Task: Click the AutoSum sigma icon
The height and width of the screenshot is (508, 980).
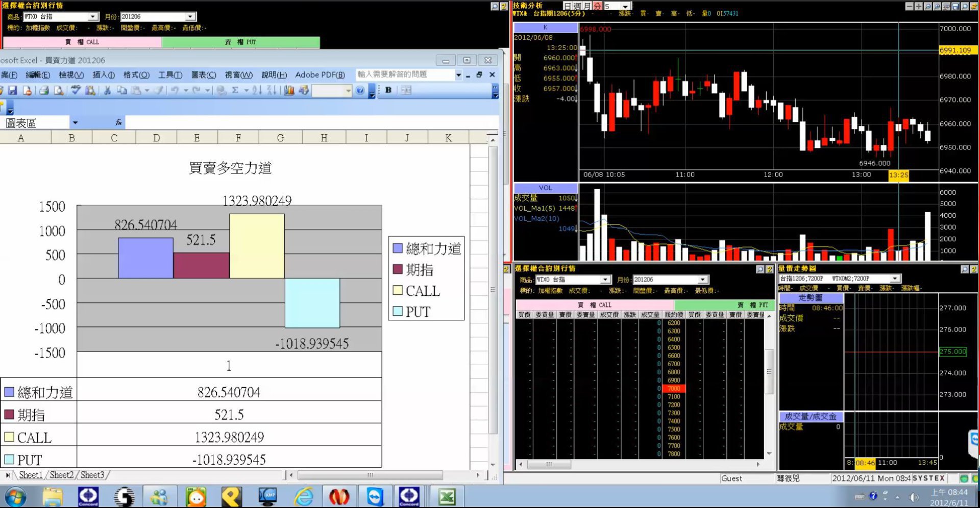Action: click(x=235, y=90)
